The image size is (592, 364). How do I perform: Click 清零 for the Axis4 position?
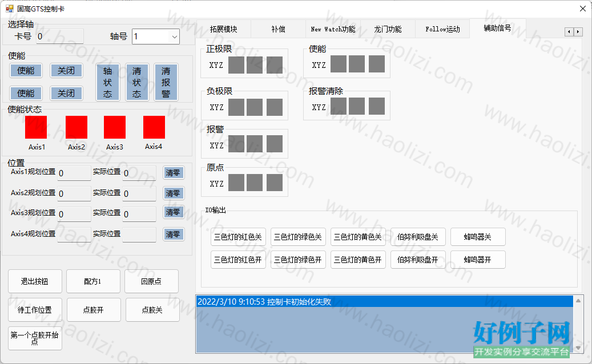[174, 234]
